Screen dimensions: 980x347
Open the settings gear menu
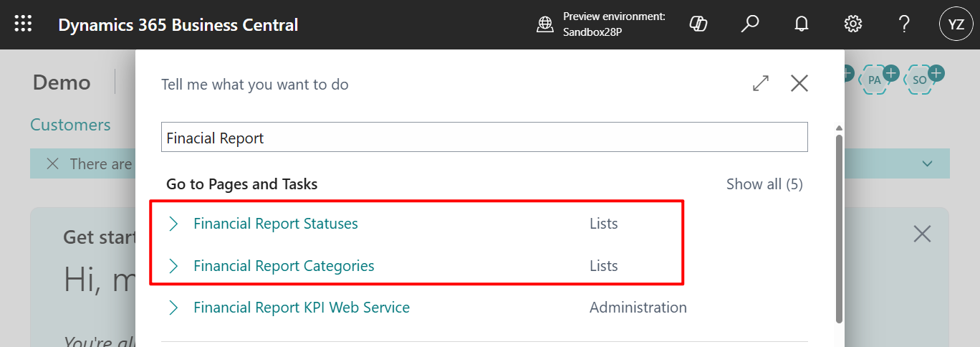coord(852,24)
